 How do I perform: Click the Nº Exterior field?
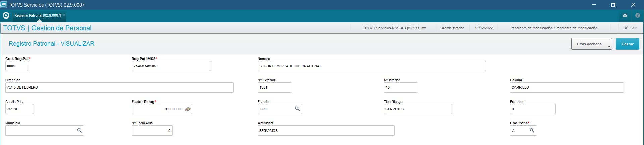click(275, 87)
